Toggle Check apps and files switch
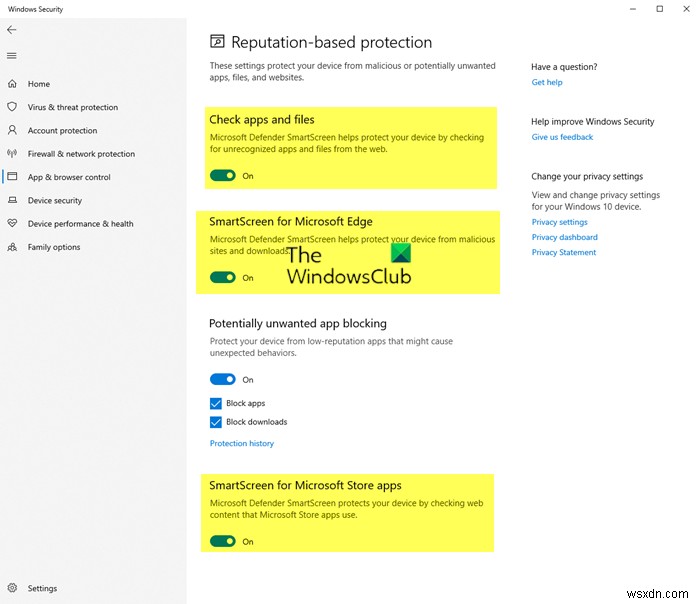700x604 pixels. click(222, 175)
